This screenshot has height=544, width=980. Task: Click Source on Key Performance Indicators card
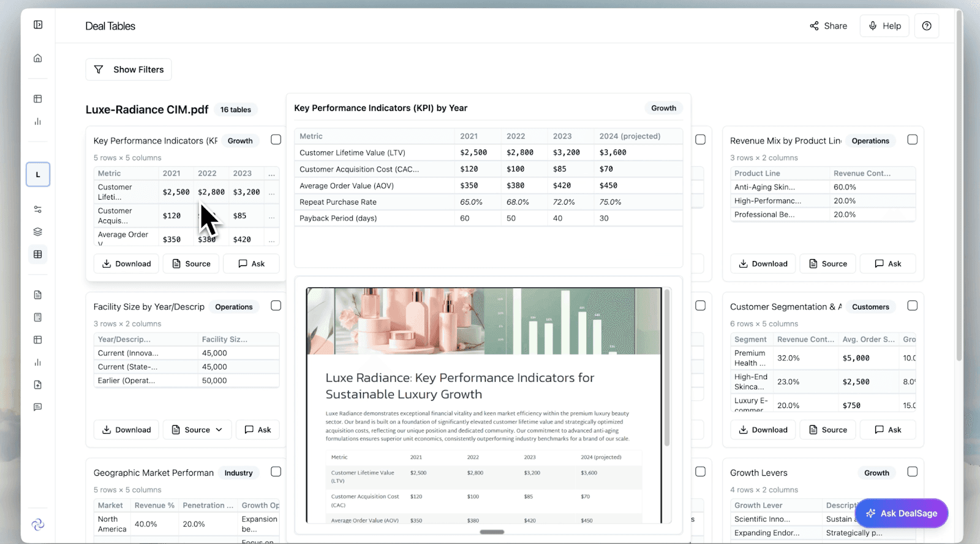pyautogui.click(x=191, y=263)
